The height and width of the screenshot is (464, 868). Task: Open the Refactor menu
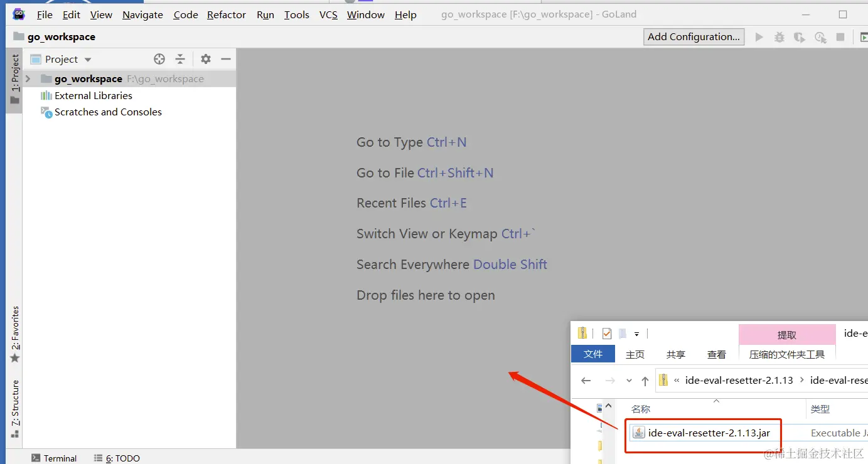click(x=227, y=14)
